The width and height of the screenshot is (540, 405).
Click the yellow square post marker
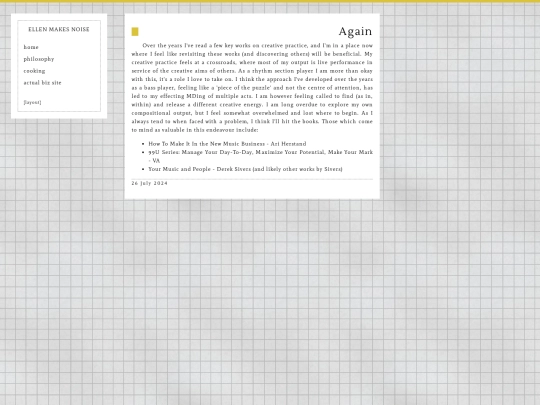[x=135, y=32]
